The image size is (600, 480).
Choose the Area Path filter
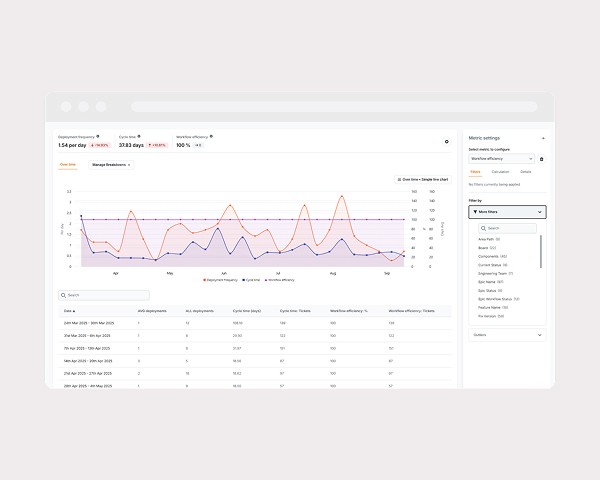[489, 239]
